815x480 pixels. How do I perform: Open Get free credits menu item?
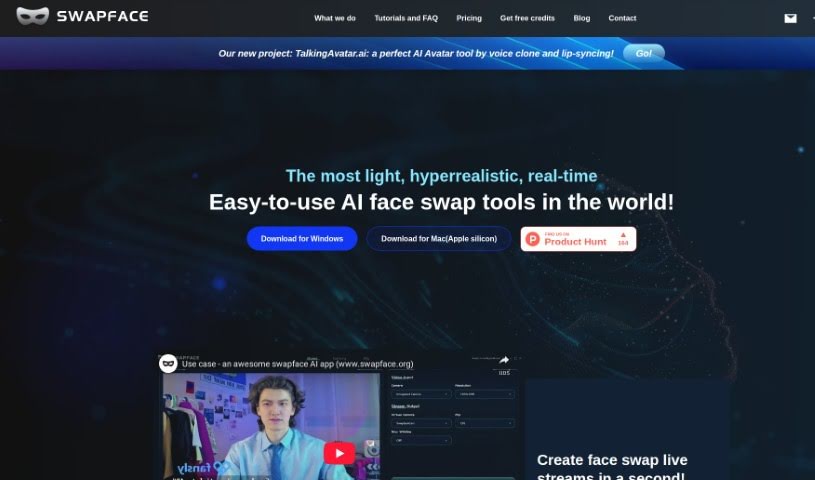point(527,18)
